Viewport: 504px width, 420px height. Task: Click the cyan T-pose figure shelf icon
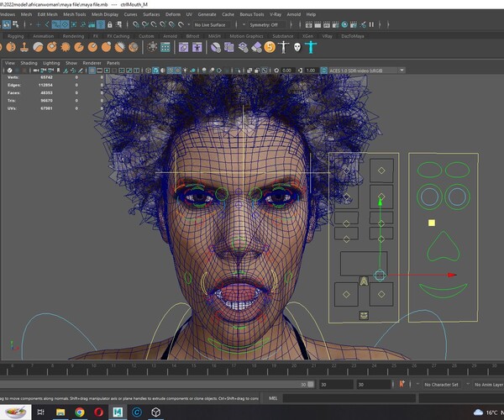[311, 47]
